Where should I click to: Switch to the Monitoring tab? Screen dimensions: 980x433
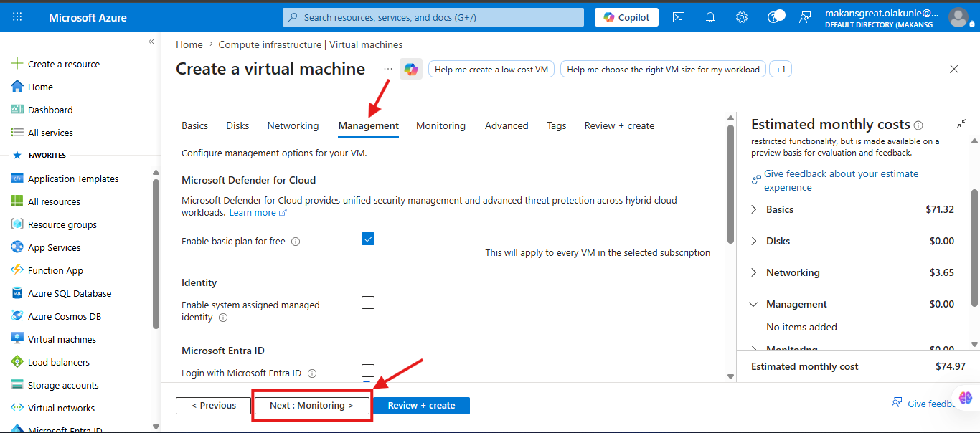click(440, 125)
